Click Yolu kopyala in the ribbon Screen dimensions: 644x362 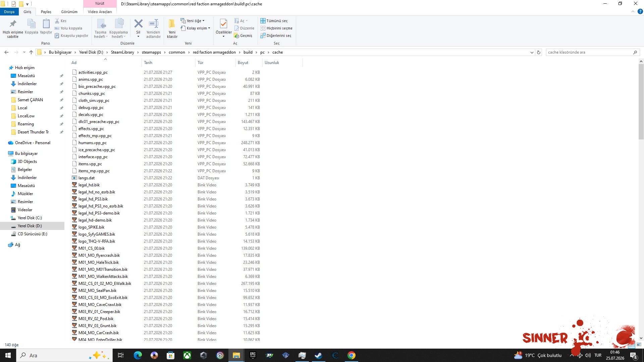68,28
